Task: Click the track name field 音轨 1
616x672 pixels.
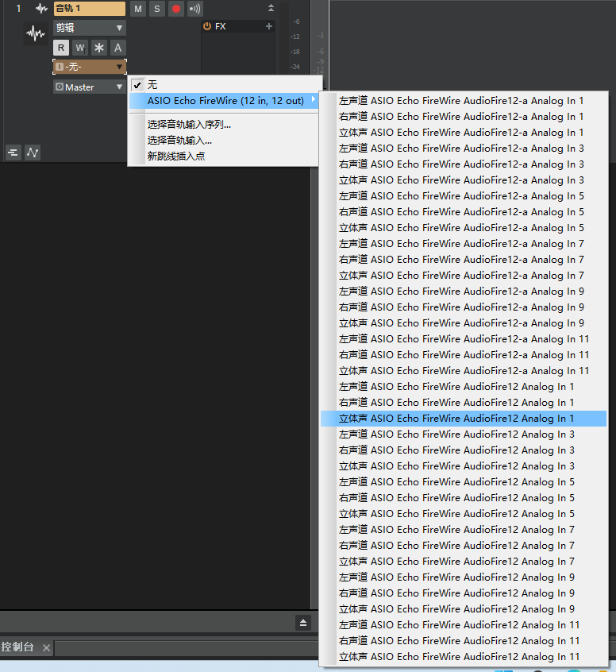Action: coord(90,8)
